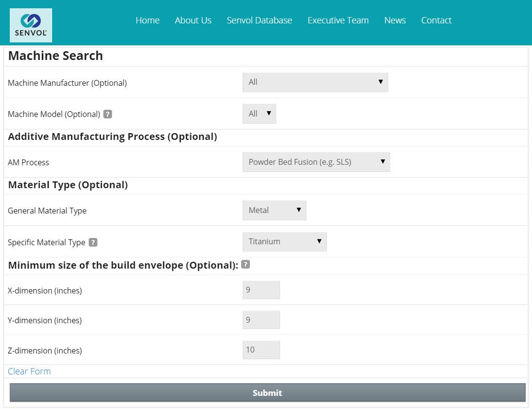Click help icon beside Machine Model
This screenshot has width=532, height=411.
(x=108, y=114)
